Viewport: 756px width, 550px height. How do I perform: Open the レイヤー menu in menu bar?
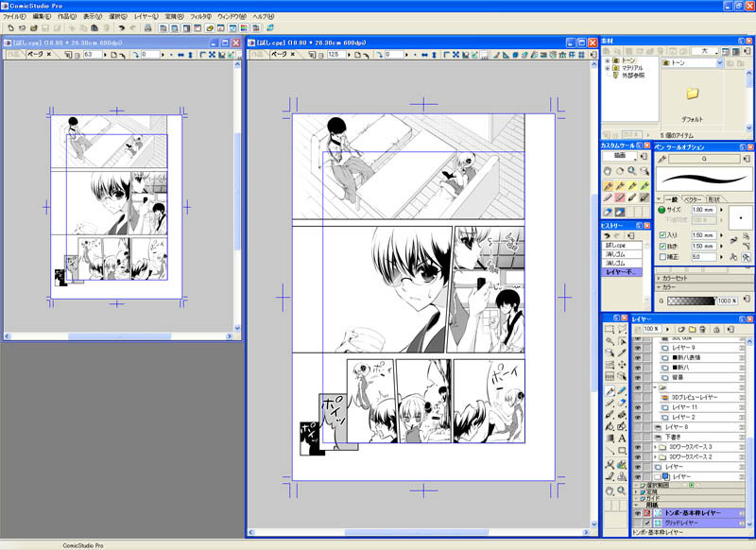pos(146,16)
